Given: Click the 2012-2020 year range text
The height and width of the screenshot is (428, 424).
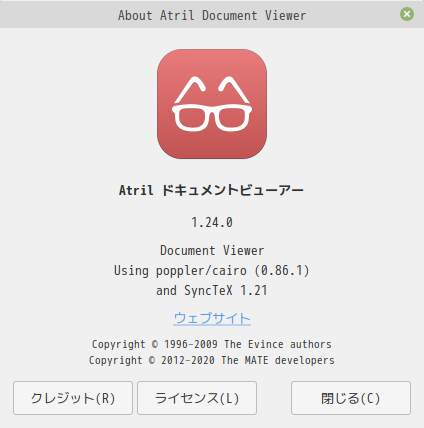Looking at the screenshot, I should (x=188, y=360).
